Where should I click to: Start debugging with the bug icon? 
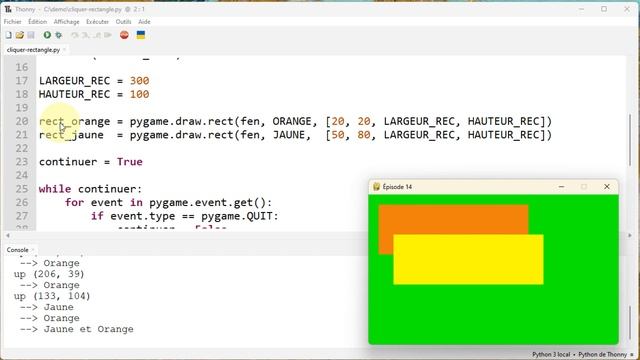click(x=59, y=35)
